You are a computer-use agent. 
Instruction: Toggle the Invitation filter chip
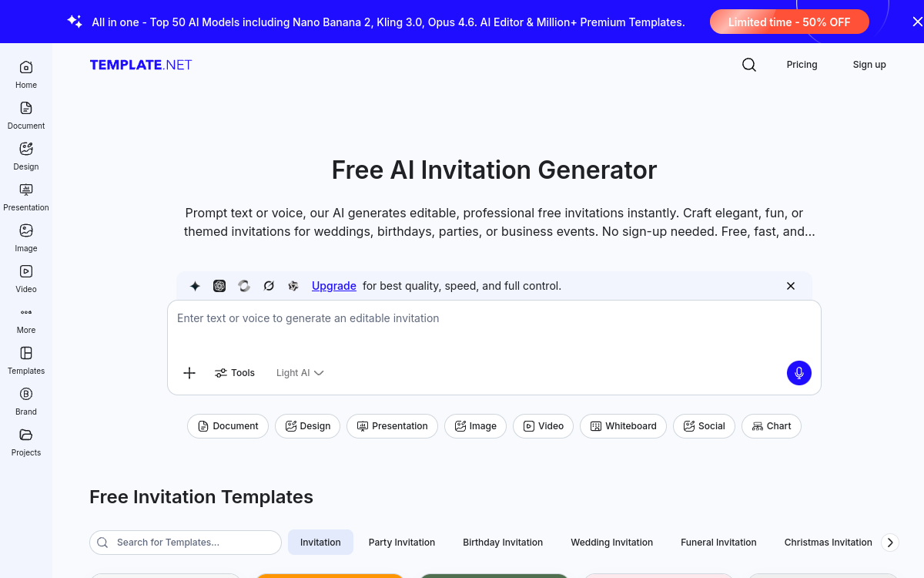click(320, 542)
